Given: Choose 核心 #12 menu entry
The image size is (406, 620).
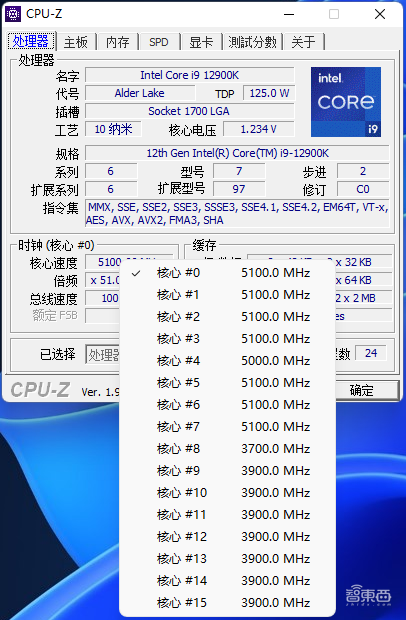Looking at the screenshot, I should tap(227, 537).
